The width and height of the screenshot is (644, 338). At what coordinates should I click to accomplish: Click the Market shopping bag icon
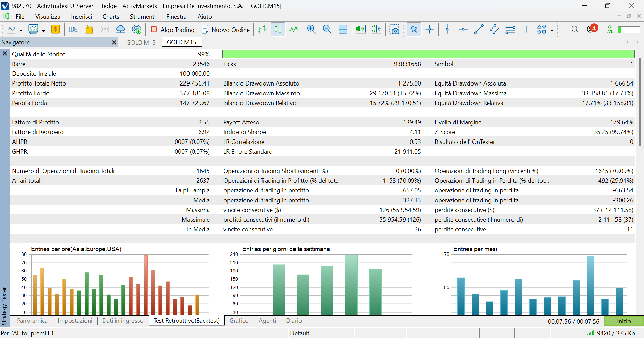89,30
